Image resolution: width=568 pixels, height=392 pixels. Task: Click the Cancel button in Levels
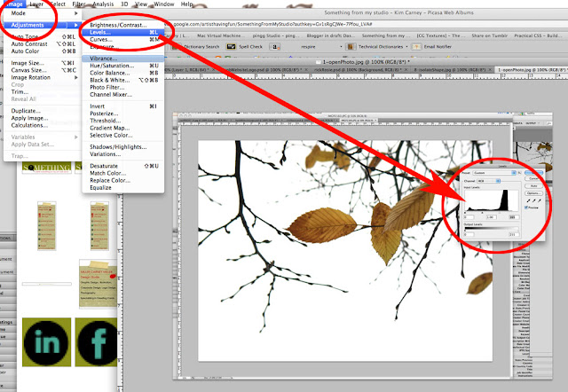tap(532, 178)
